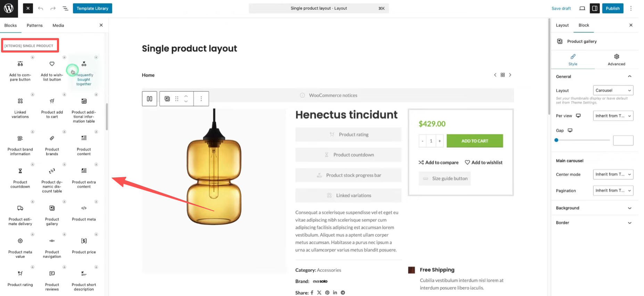Add the Linked variations block

[20, 107]
